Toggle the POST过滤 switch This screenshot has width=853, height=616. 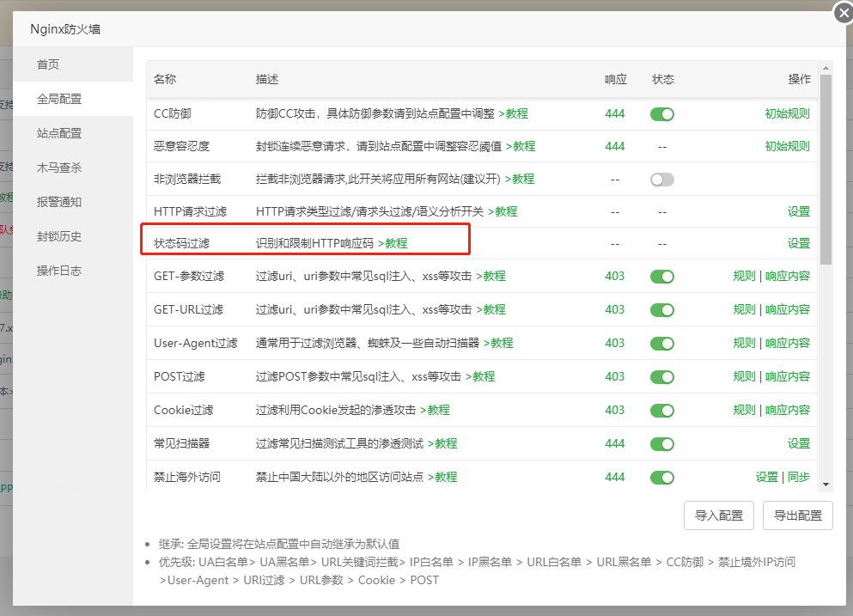point(662,377)
